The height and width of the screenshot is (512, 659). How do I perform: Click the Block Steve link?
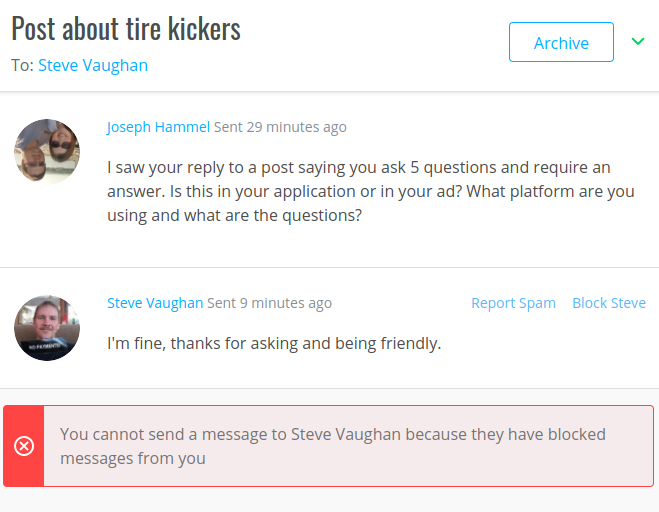coord(609,303)
